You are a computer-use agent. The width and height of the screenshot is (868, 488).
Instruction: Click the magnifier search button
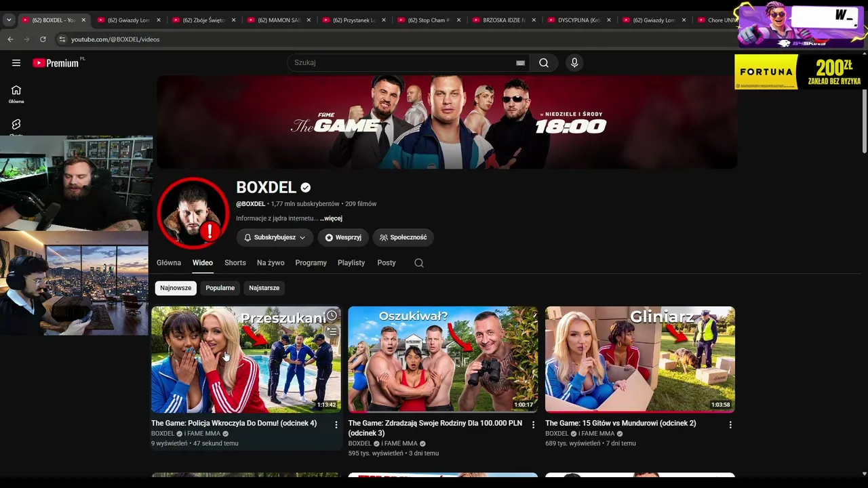(x=544, y=63)
